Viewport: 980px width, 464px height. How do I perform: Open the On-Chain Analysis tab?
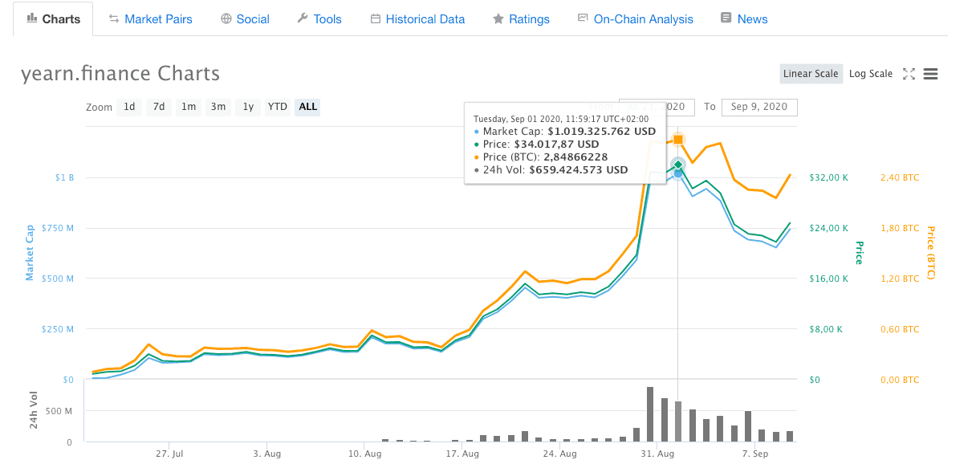pyautogui.click(x=643, y=18)
